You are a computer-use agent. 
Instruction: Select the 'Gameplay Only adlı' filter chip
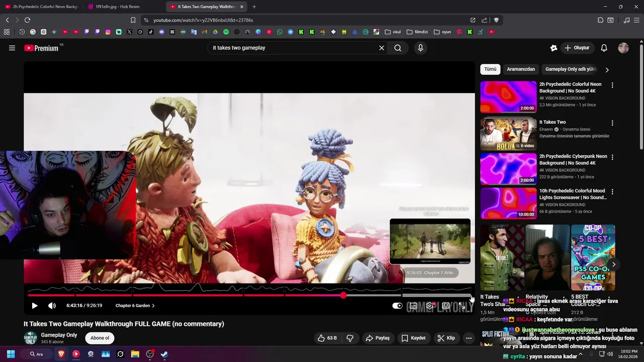[571, 69]
